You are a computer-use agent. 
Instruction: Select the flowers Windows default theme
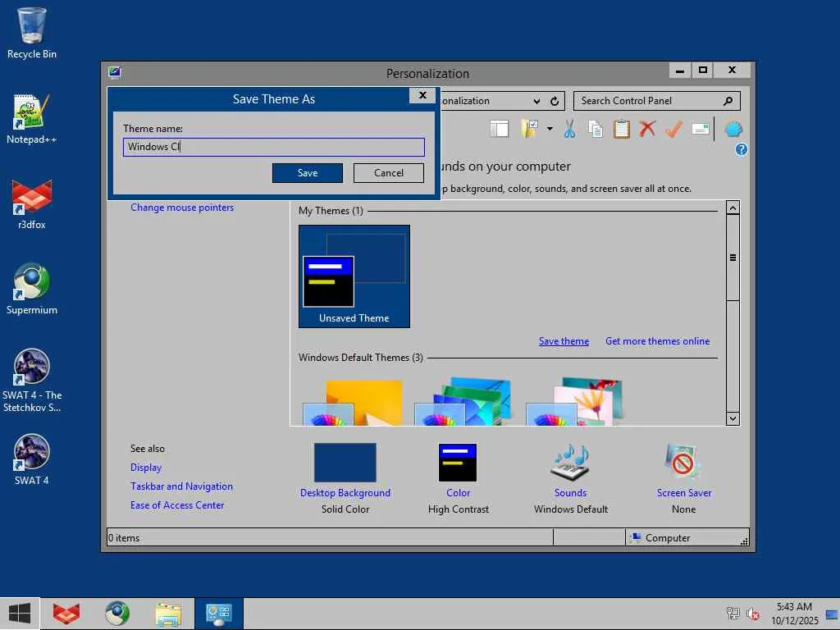(575, 402)
